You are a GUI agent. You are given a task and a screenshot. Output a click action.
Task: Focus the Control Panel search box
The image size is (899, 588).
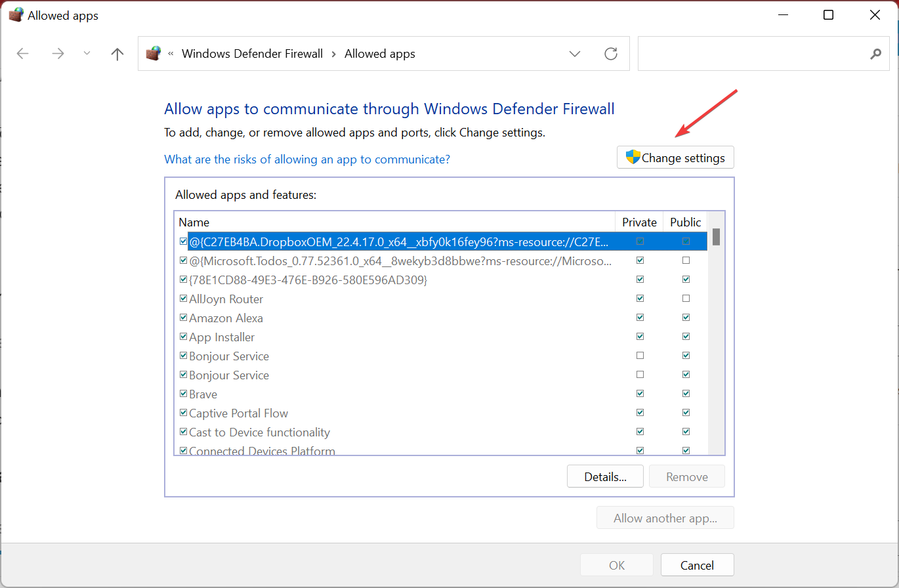coord(763,54)
